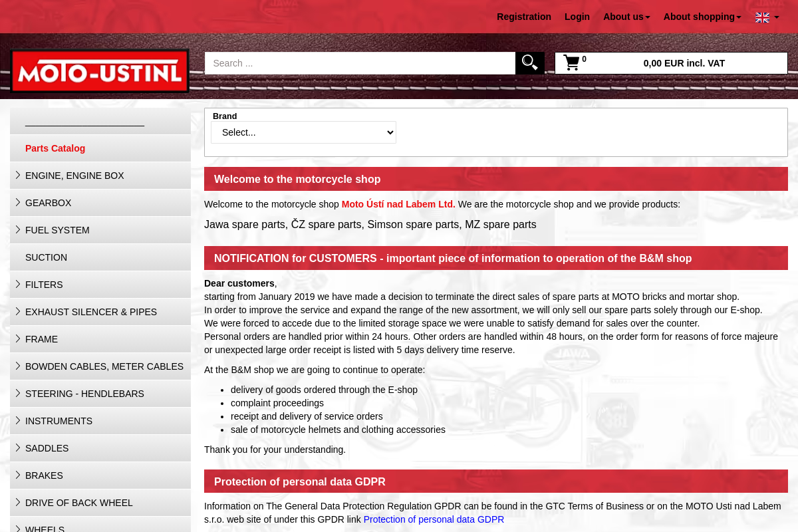The image size is (798, 532).
Task: Open BOWDEN CABLES, METER CABLES category
Action: point(100,366)
